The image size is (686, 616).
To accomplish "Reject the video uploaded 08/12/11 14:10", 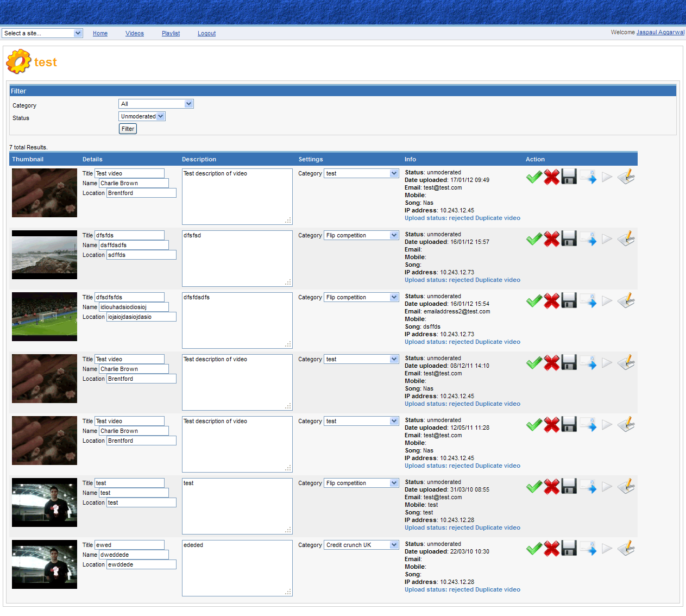I will [x=552, y=363].
